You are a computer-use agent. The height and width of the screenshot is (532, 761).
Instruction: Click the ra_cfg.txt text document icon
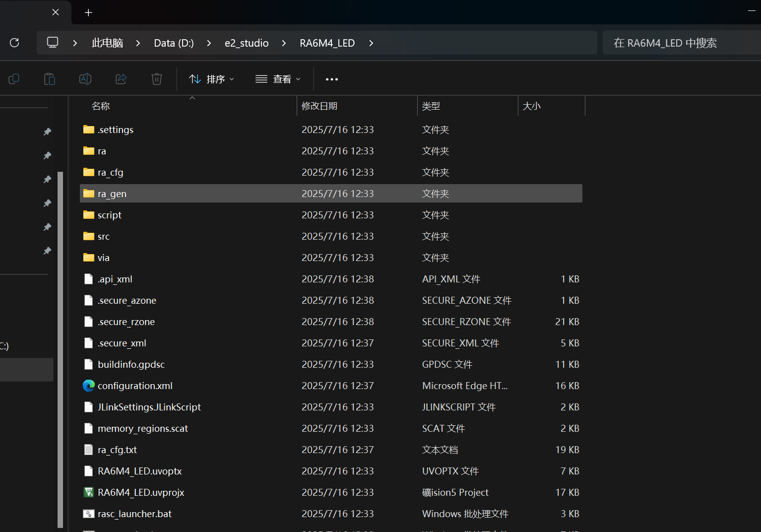click(x=89, y=450)
